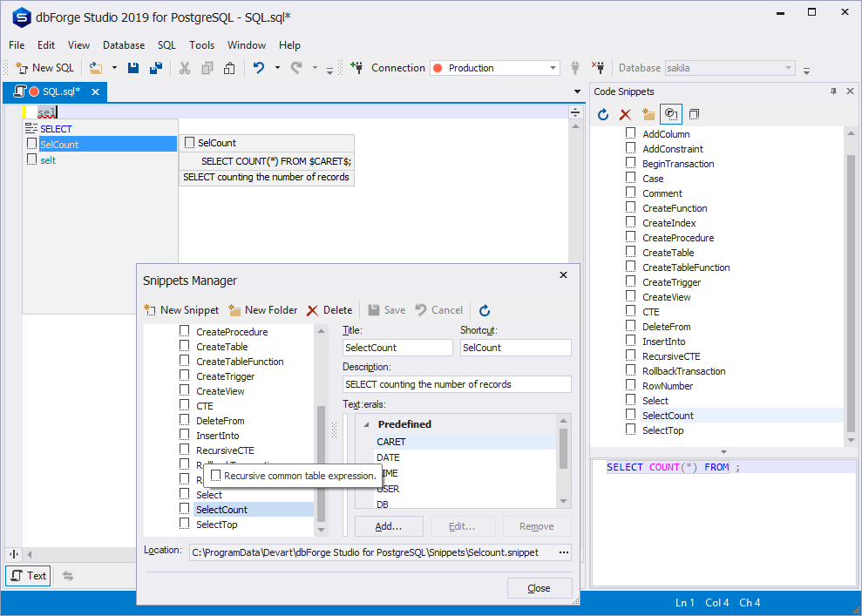This screenshot has height=616, width=862.
Task: Open the Edit menu
Action: (46, 45)
